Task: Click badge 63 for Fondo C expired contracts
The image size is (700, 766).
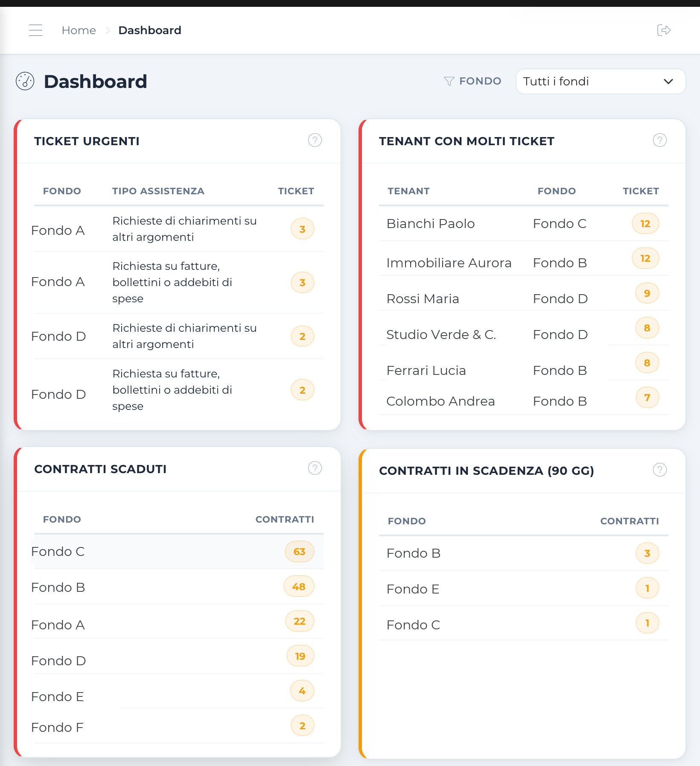Action: [x=300, y=552]
